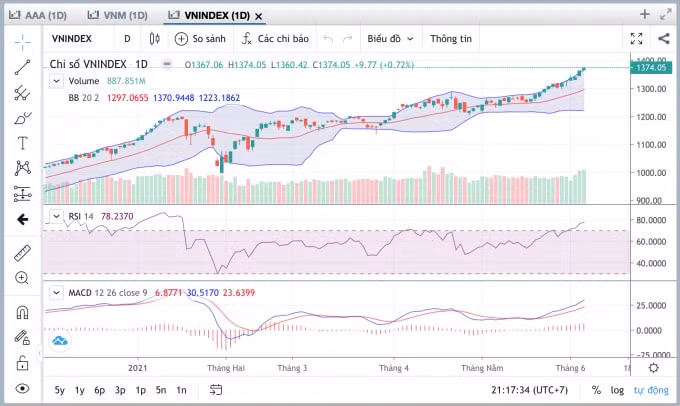680x406 pixels.
Task: Select the 3p time range
Action: (120, 390)
